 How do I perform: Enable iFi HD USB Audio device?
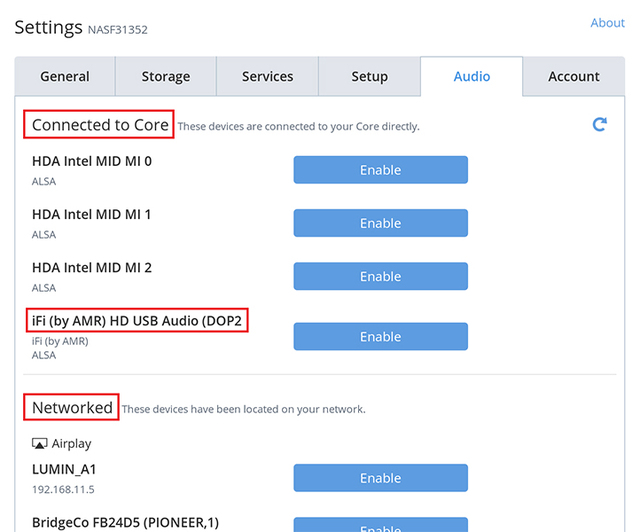[380, 337]
